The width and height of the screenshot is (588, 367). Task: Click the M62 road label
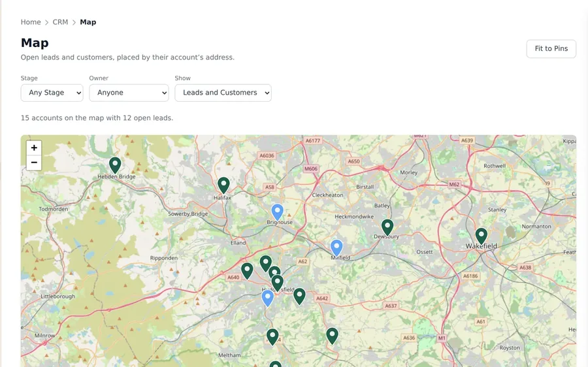tap(454, 184)
